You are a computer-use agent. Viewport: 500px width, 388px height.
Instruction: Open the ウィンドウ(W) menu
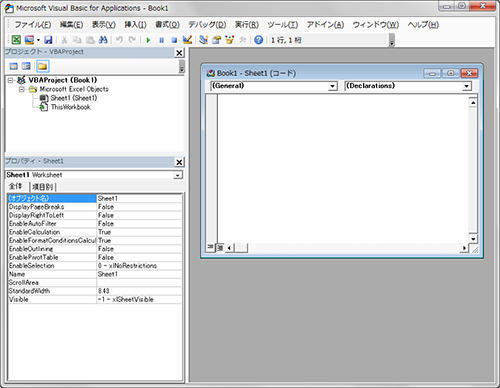pos(376,25)
